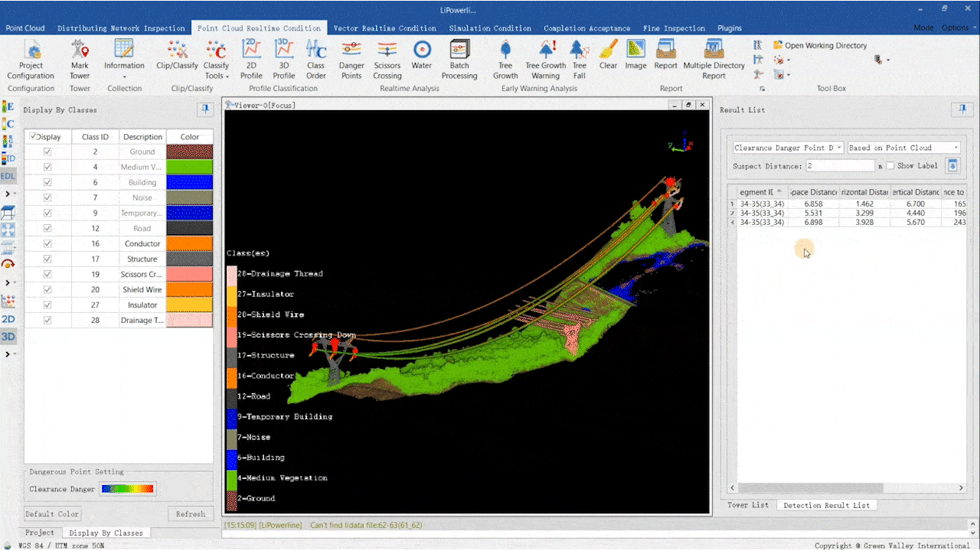
Task: Click the Ground class color swatch
Action: [190, 152]
